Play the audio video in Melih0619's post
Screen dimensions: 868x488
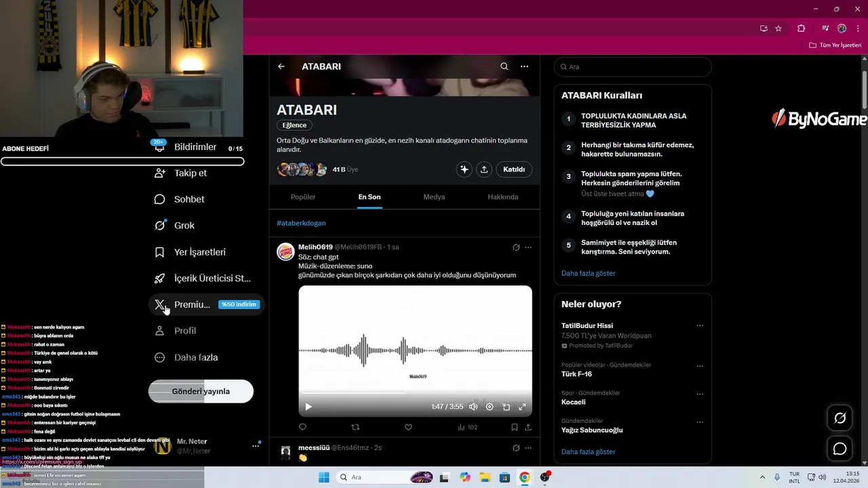308,407
